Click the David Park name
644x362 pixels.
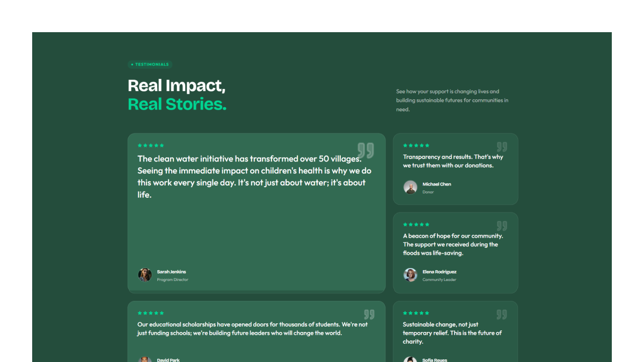[168, 360]
